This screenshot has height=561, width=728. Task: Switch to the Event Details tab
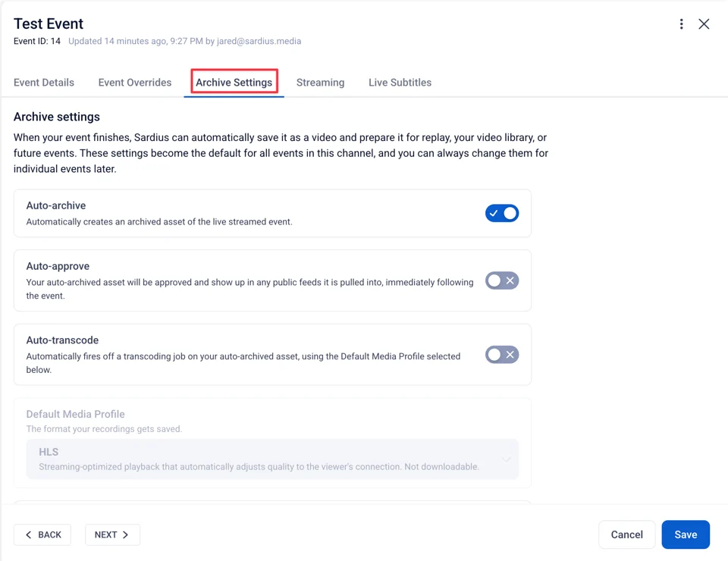point(44,83)
